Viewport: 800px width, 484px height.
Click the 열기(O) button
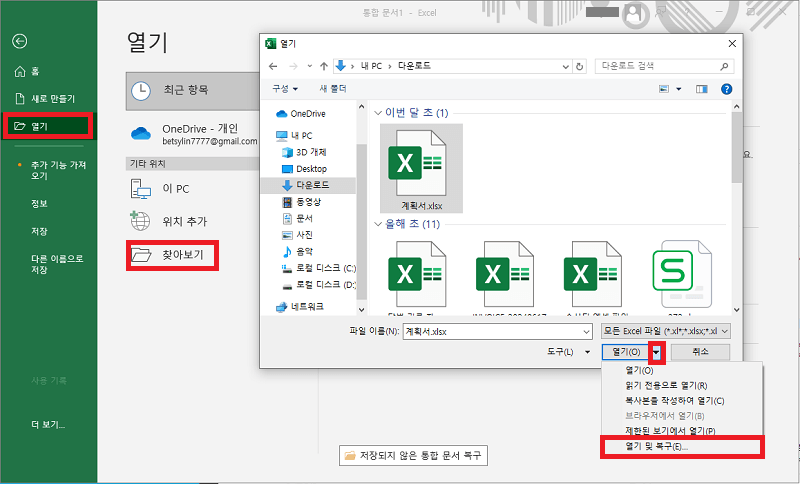[x=626, y=352]
